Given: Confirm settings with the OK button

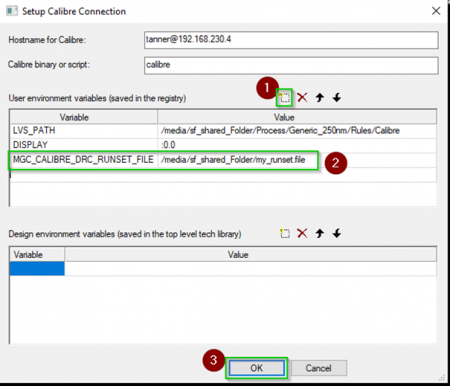Looking at the screenshot, I should [x=256, y=368].
